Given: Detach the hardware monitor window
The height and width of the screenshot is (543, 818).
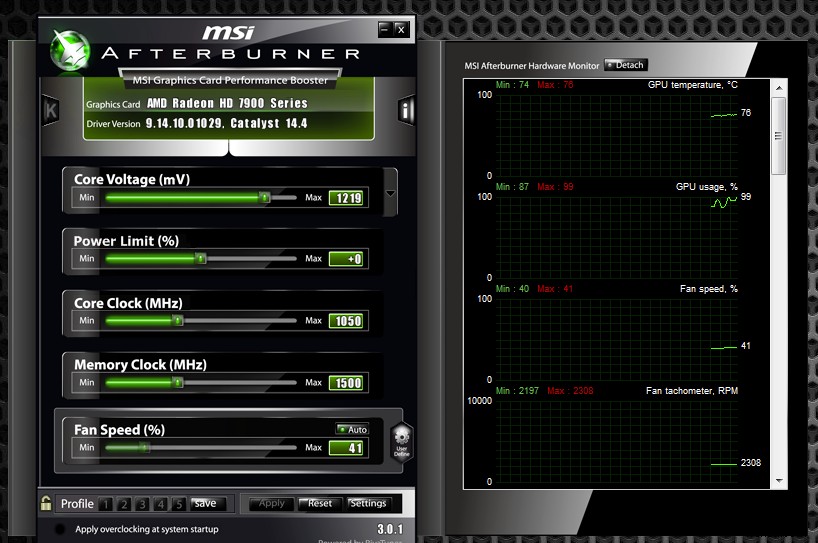Looking at the screenshot, I should click(x=625, y=65).
